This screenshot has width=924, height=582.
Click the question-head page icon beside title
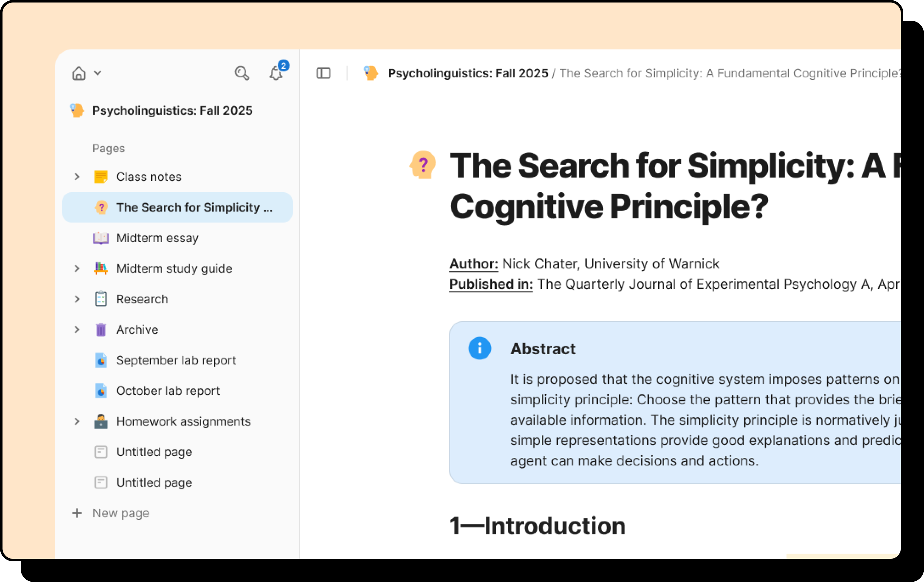tap(423, 165)
